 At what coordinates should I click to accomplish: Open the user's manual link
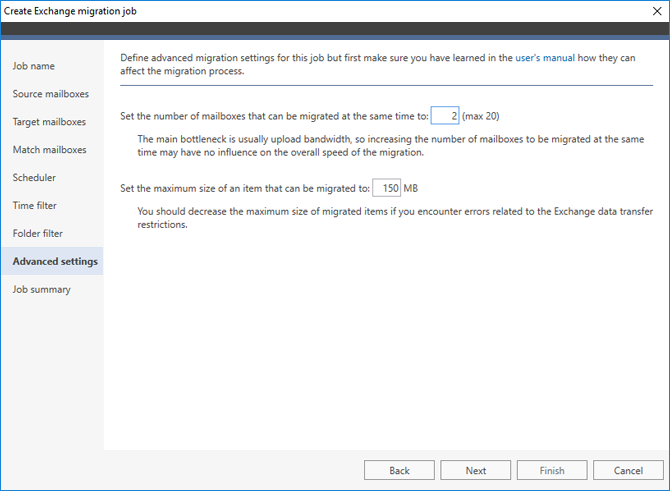545,58
